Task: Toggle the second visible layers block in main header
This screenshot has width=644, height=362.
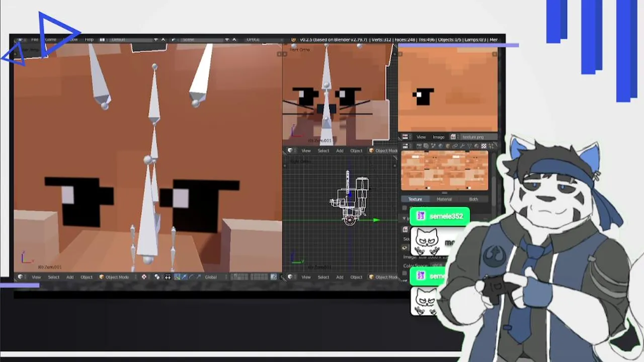Action: click(259, 277)
